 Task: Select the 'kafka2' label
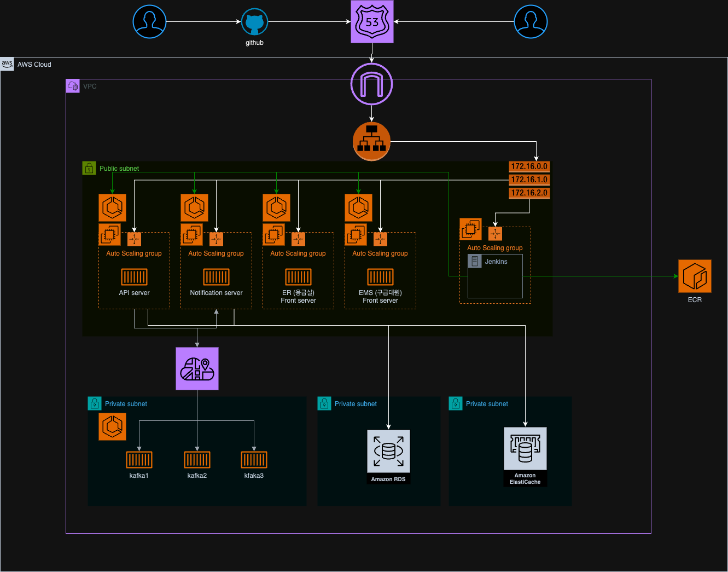[197, 476]
